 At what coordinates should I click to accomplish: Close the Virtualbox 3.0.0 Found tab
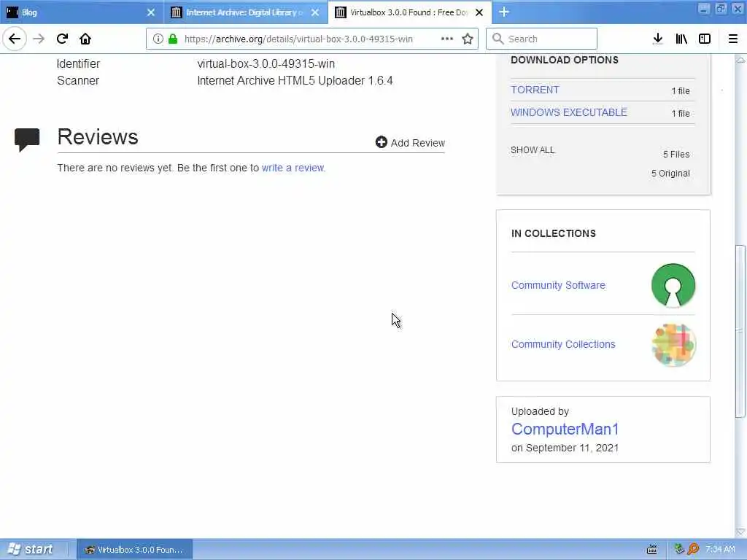tap(479, 12)
